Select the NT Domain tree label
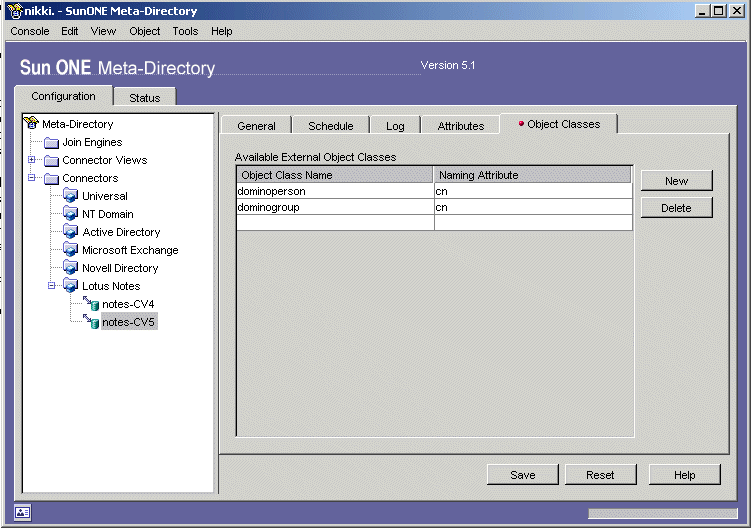The width and height of the screenshot is (755, 529). [x=108, y=214]
